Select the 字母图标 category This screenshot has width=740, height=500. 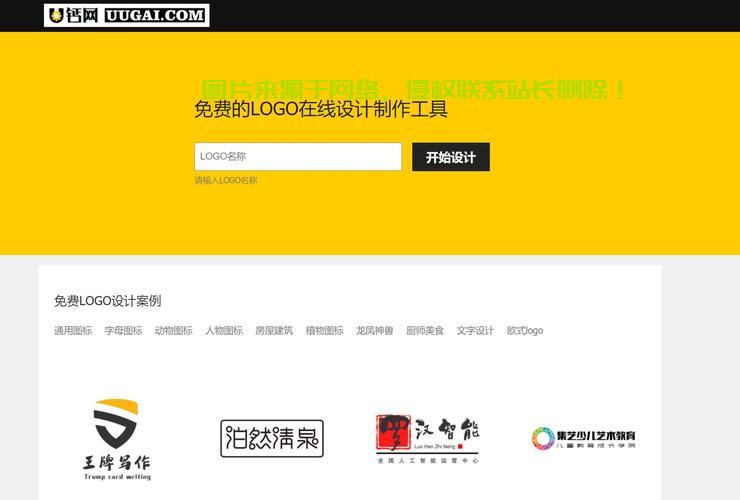click(x=123, y=331)
